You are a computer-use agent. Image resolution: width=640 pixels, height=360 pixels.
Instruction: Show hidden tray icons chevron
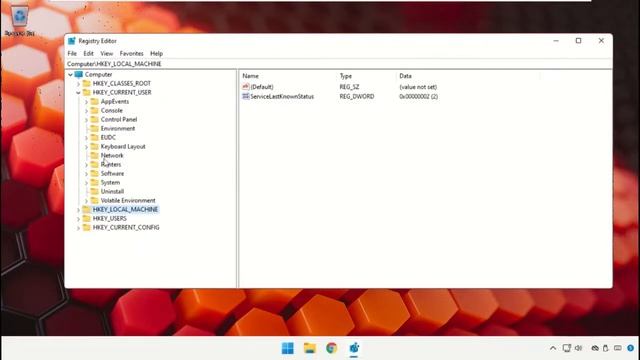553,348
